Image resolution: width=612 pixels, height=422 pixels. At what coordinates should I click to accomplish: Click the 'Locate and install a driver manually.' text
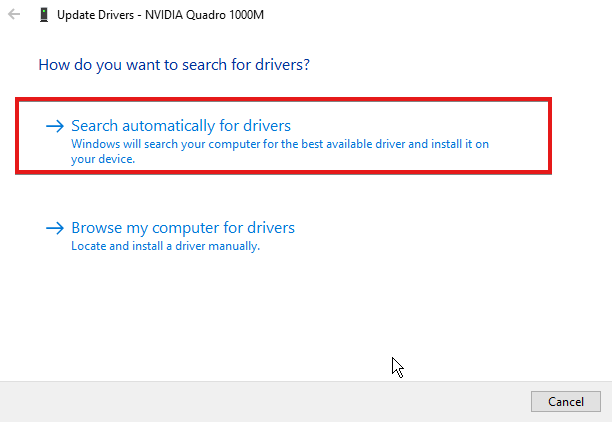(x=165, y=246)
